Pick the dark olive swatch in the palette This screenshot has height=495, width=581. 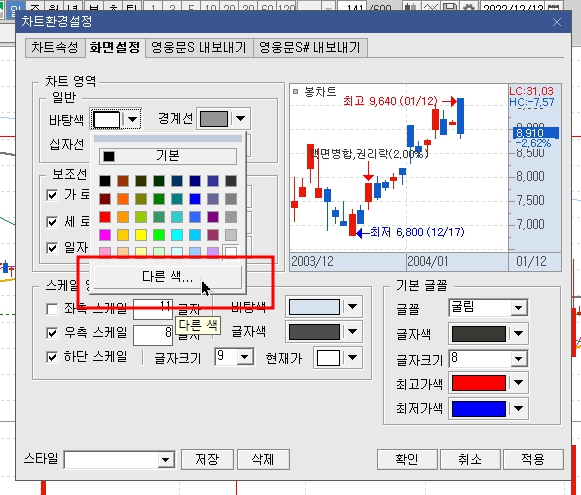pyautogui.click(x=141, y=181)
